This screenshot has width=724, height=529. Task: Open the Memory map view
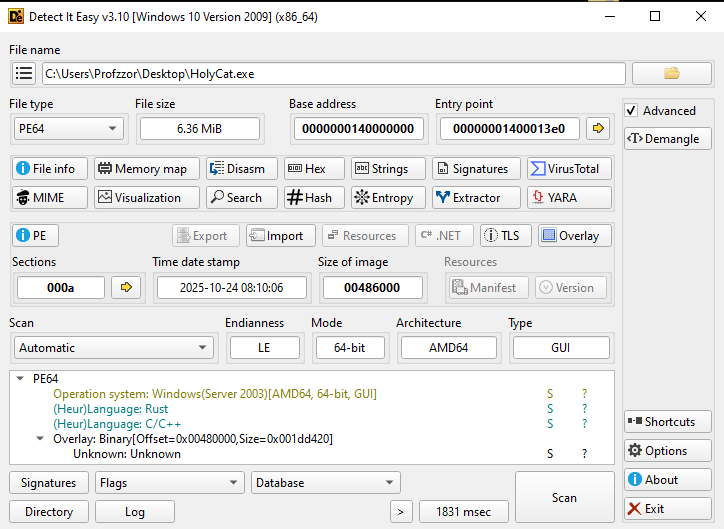(x=147, y=168)
